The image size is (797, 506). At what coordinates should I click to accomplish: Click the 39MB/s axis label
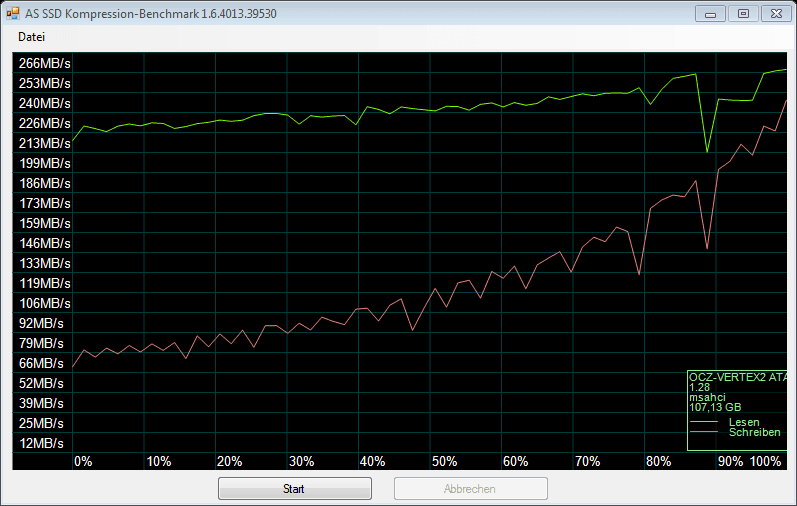[x=41, y=403]
